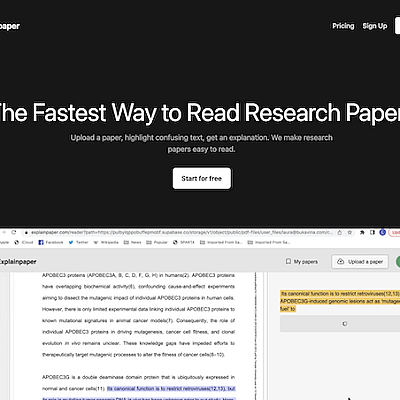Toggle the side panel icon in the browser toolbar

[x=373, y=232]
